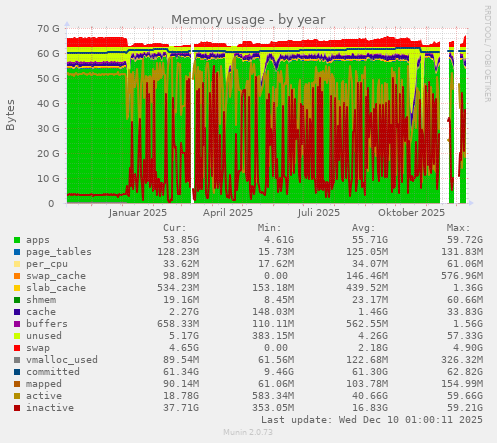This screenshot has height=443, width=497.
Task: Click the buffers purple legend square
Action: click(17, 324)
